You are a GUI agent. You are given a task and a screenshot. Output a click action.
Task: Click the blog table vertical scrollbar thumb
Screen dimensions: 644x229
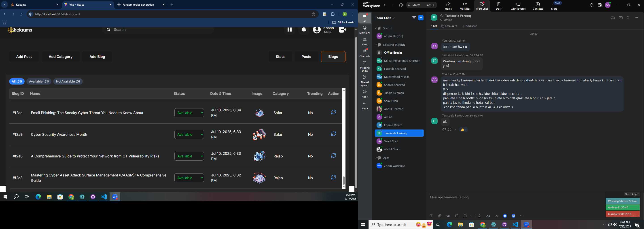tap(344, 180)
